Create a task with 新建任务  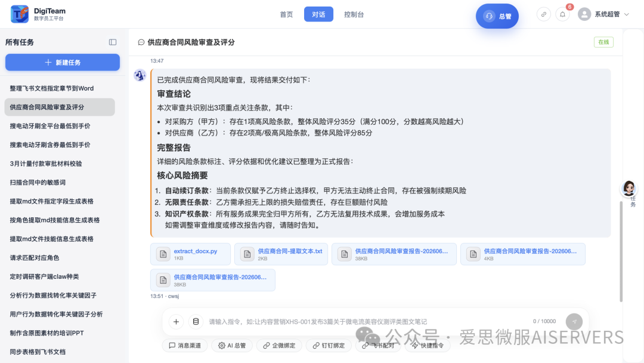63,63
